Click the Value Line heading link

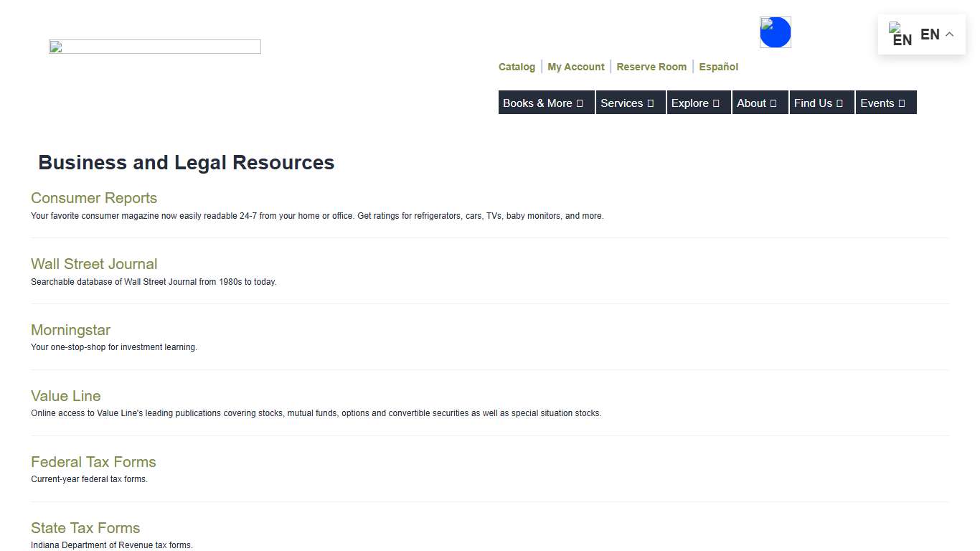(65, 396)
